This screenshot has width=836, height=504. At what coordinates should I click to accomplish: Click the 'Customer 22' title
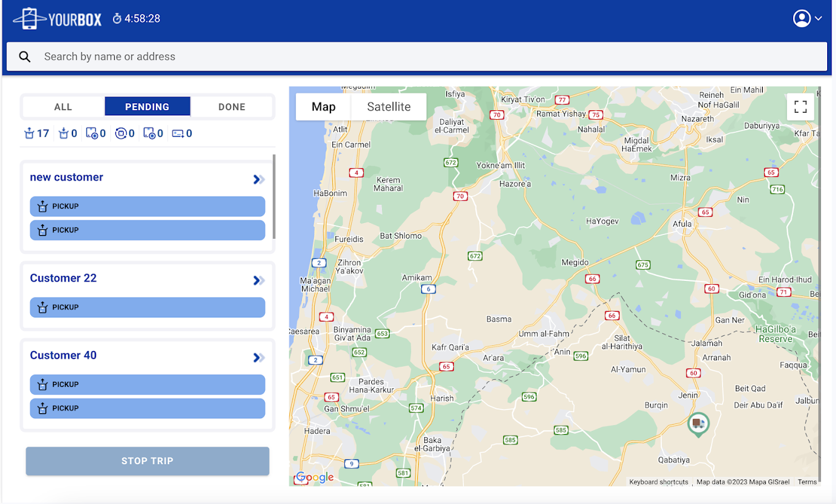(64, 278)
